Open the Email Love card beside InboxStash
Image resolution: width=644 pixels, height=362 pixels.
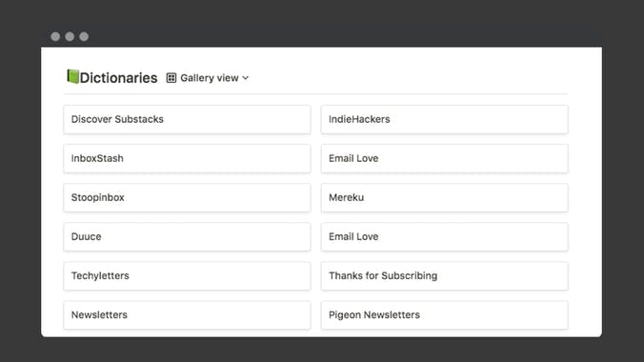pos(444,158)
